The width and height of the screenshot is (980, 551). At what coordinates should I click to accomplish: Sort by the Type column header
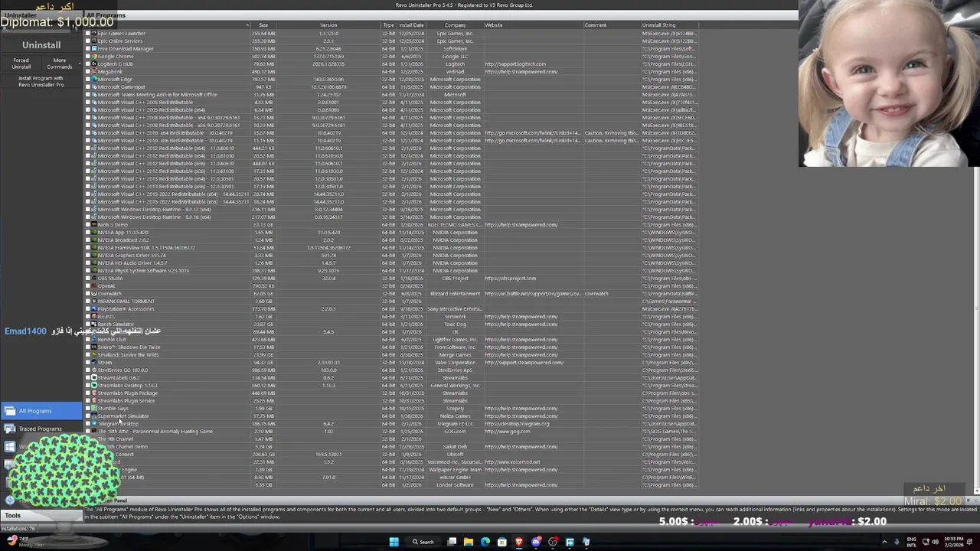tap(388, 25)
